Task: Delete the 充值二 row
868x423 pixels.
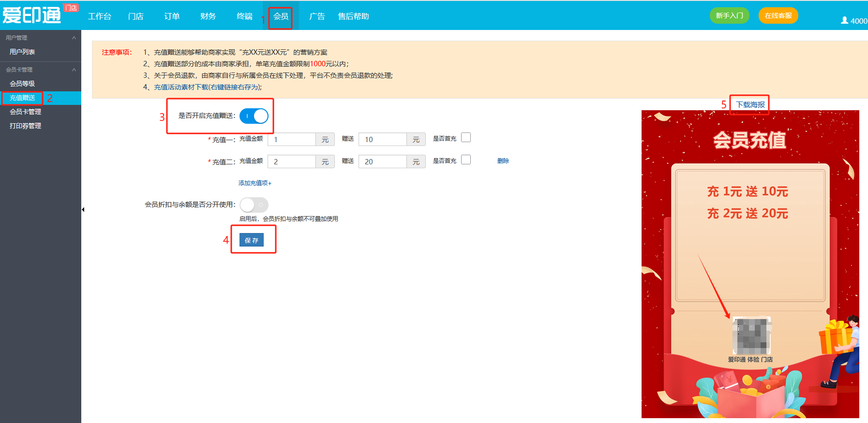Action: [x=503, y=161]
